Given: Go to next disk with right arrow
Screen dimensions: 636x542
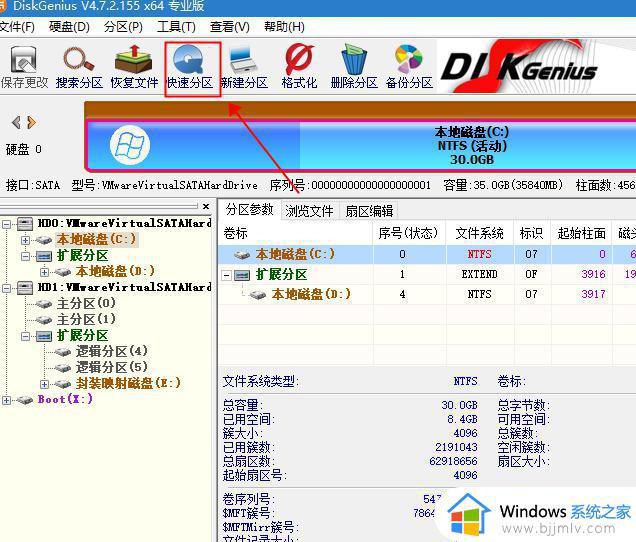Looking at the screenshot, I should click(x=31, y=122).
